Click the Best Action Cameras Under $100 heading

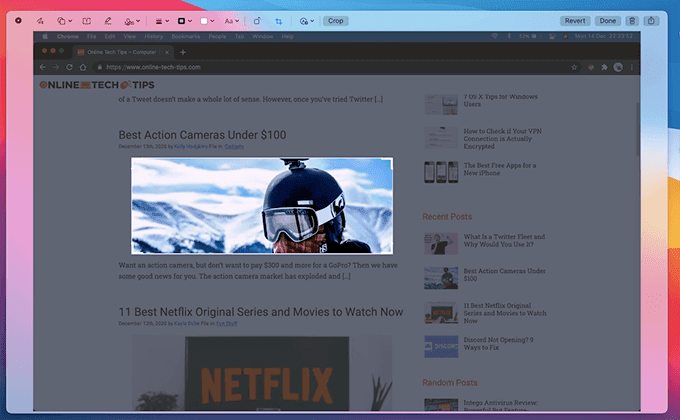coord(202,134)
